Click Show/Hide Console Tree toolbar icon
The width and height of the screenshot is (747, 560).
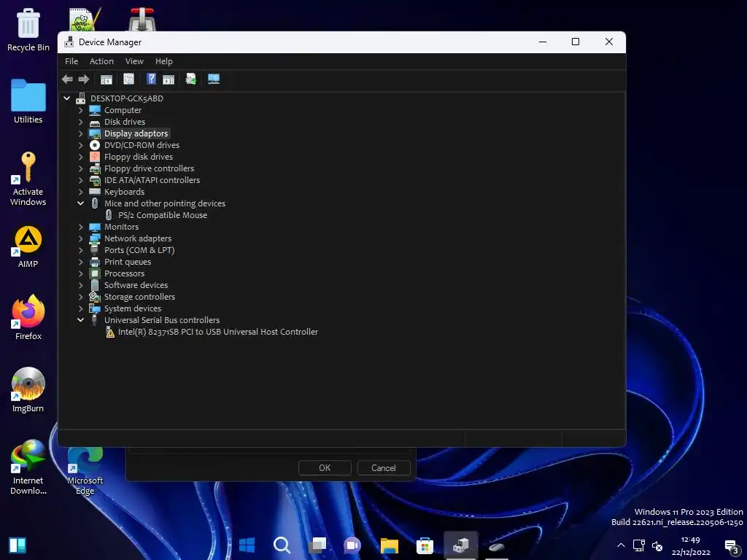point(107,79)
